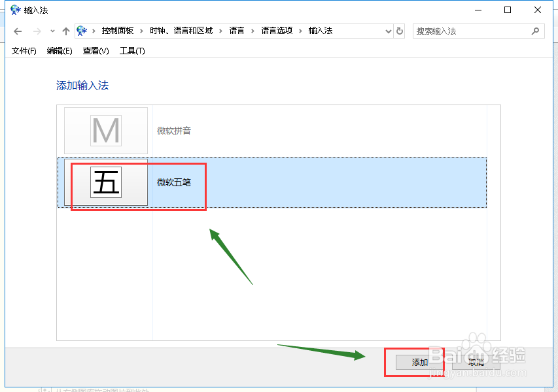Expand the breadcrumb arrow after 语言
Image resolution: width=558 pixels, height=392 pixels.
252,31
